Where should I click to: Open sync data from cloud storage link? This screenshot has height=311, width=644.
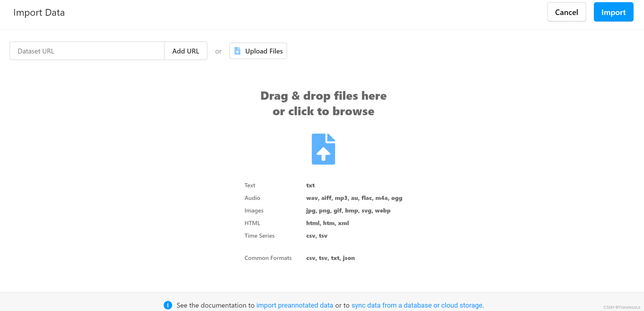(417, 305)
